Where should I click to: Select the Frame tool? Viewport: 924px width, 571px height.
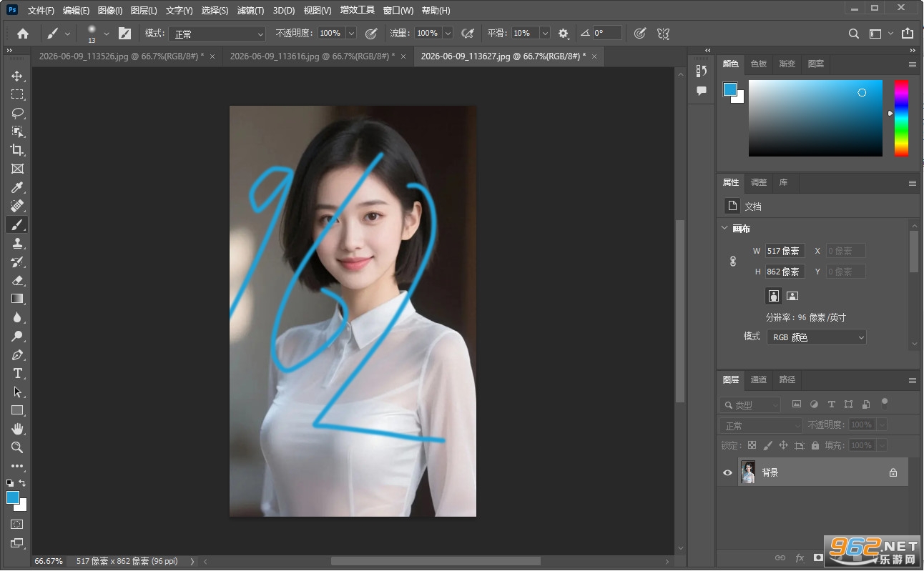(x=17, y=169)
